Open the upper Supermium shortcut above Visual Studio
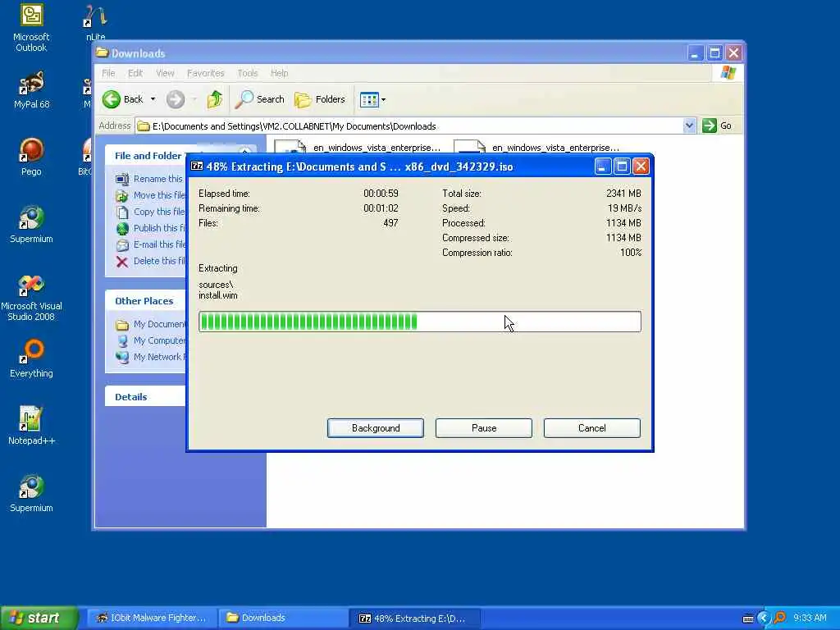 (x=31, y=224)
